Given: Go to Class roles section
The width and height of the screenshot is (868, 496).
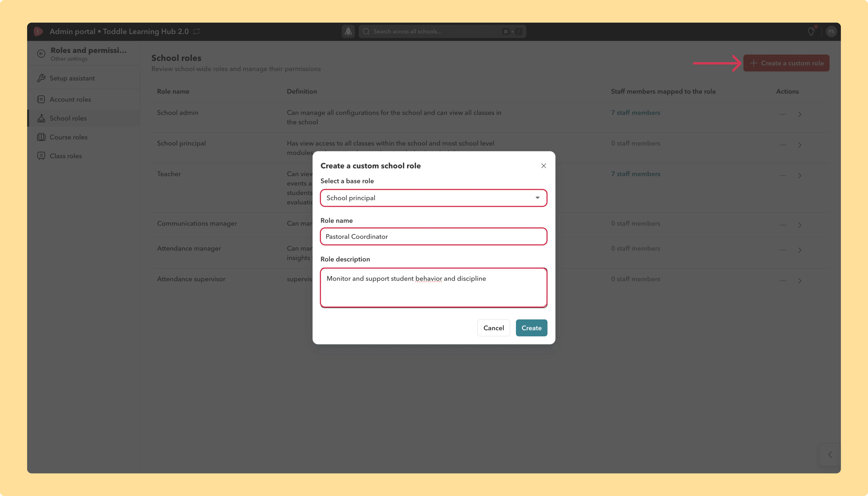Looking at the screenshot, I should (x=83, y=156).
